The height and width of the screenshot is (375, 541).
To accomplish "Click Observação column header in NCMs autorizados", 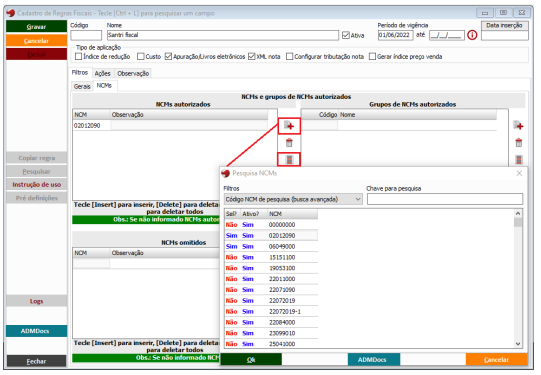I will [189, 115].
